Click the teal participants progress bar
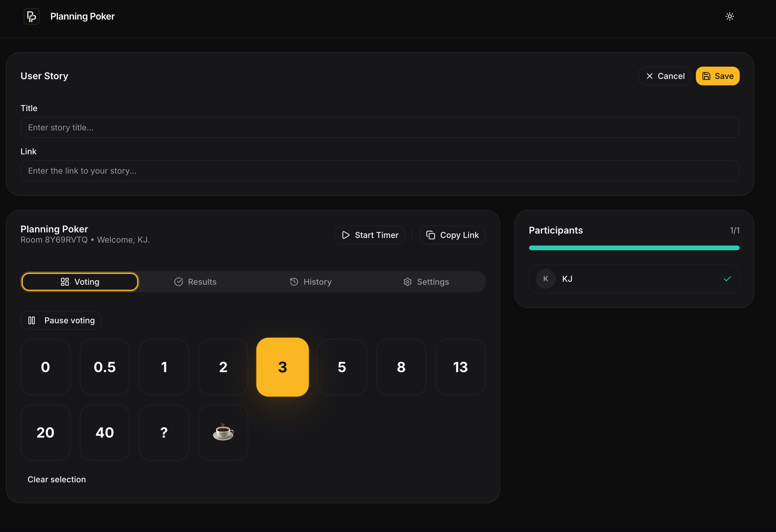The height and width of the screenshot is (532, 776). (634, 248)
